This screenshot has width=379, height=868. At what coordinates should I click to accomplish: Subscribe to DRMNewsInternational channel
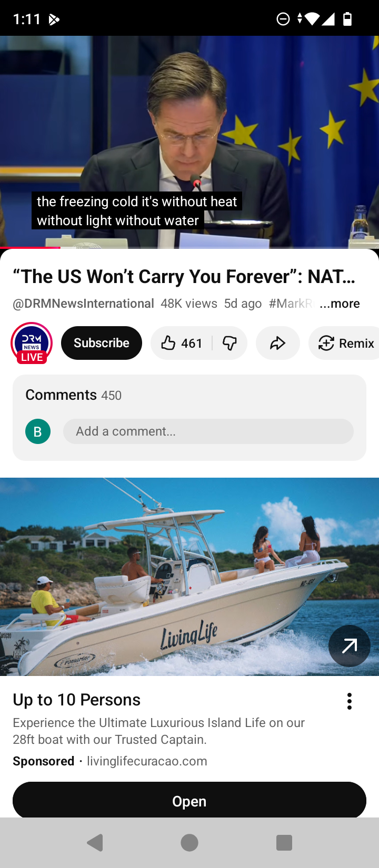102,343
